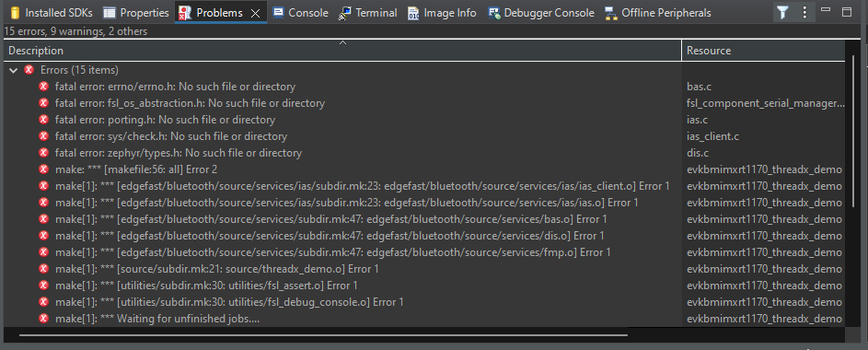Click the fsl_component_serial_manager resource cell
This screenshot has height=350, width=868.
pyautogui.click(x=765, y=103)
